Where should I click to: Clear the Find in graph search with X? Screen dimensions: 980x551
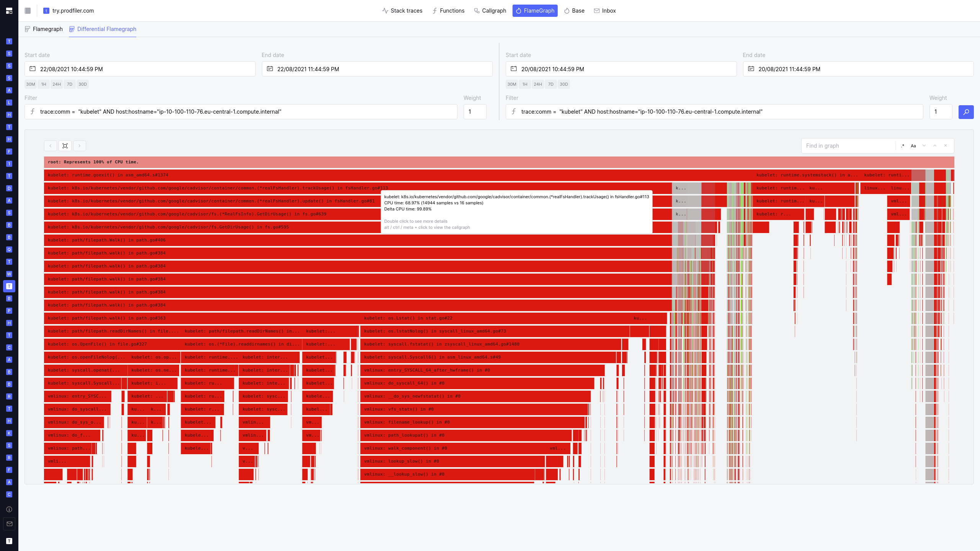[x=946, y=146]
